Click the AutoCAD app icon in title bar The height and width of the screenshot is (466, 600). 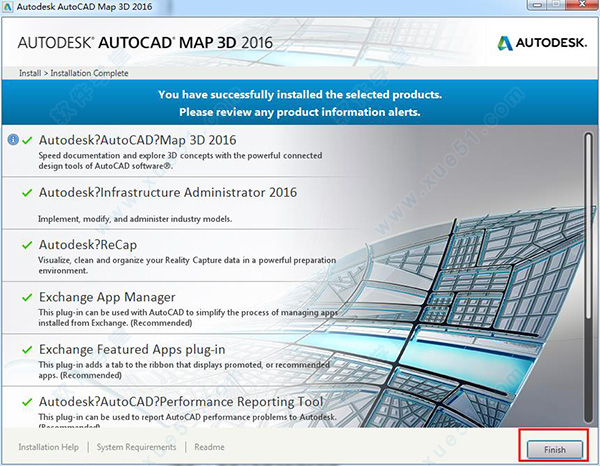7,7
